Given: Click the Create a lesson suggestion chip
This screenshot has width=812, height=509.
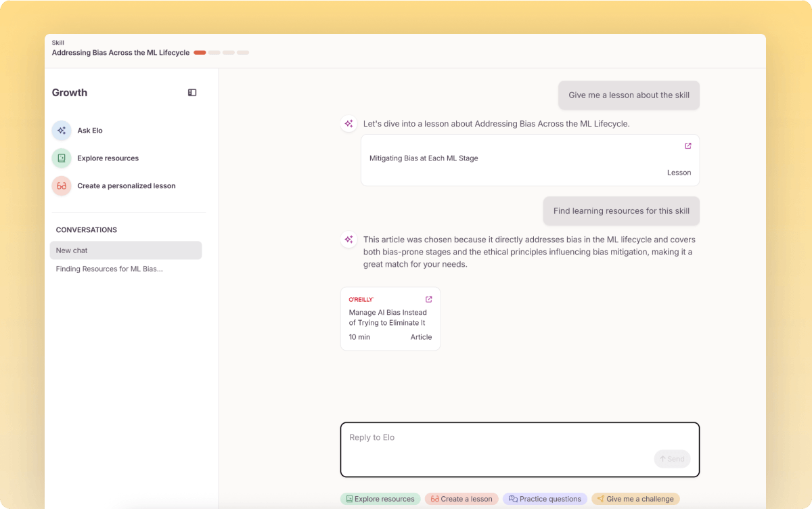Looking at the screenshot, I should [x=461, y=499].
